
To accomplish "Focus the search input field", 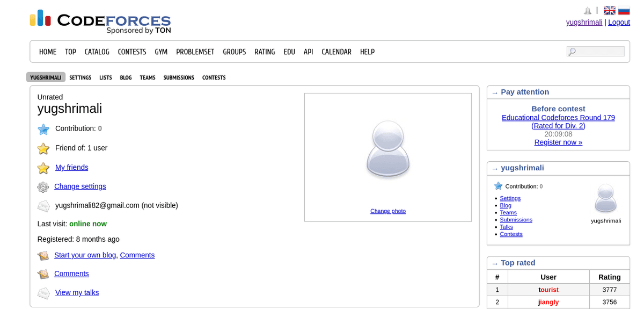I will [596, 52].
